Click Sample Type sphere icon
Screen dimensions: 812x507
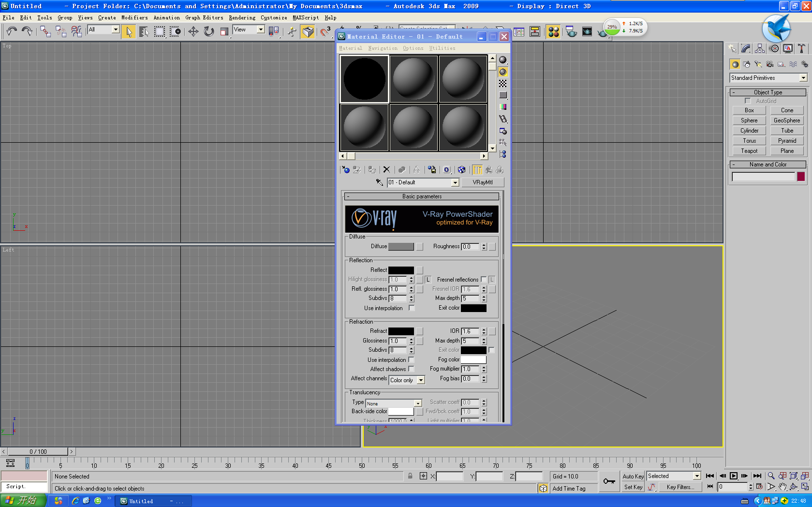coord(503,60)
